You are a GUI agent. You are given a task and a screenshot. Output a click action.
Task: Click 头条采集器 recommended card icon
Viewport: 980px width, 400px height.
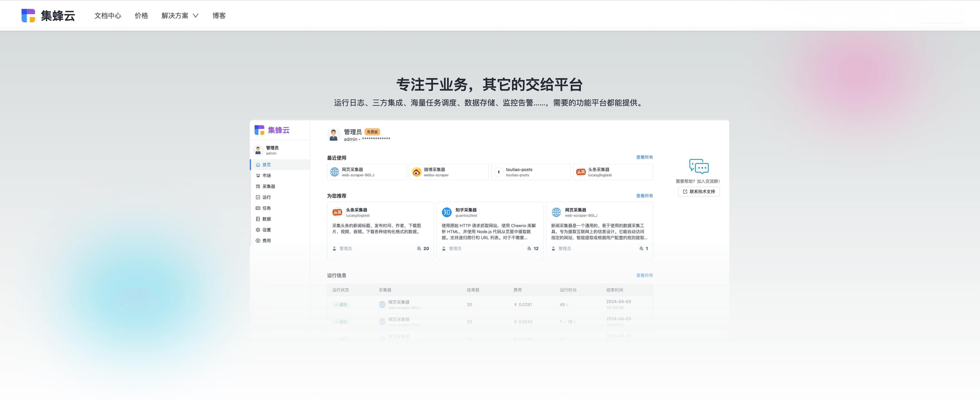[337, 212]
